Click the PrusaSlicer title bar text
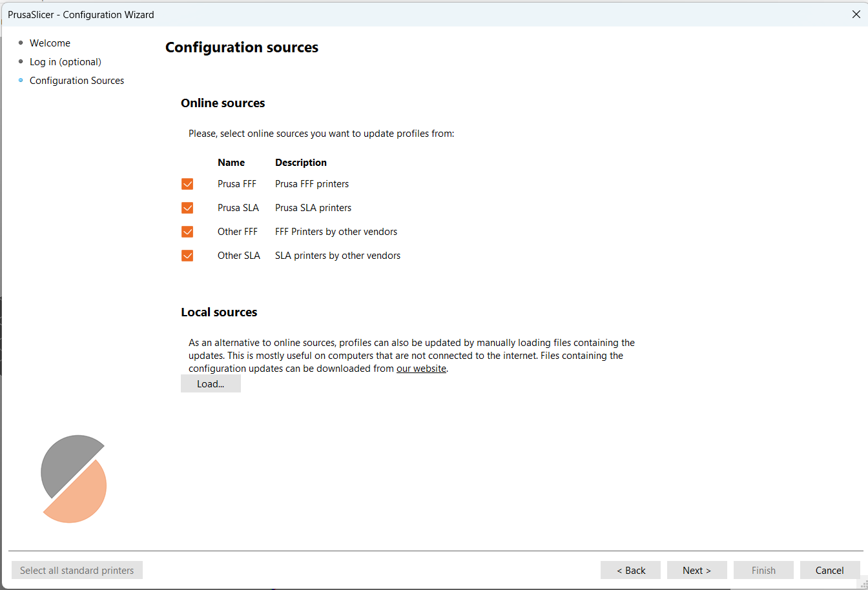Image resolution: width=868 pixels, height=590 pixels. click(x=81, y=14)
